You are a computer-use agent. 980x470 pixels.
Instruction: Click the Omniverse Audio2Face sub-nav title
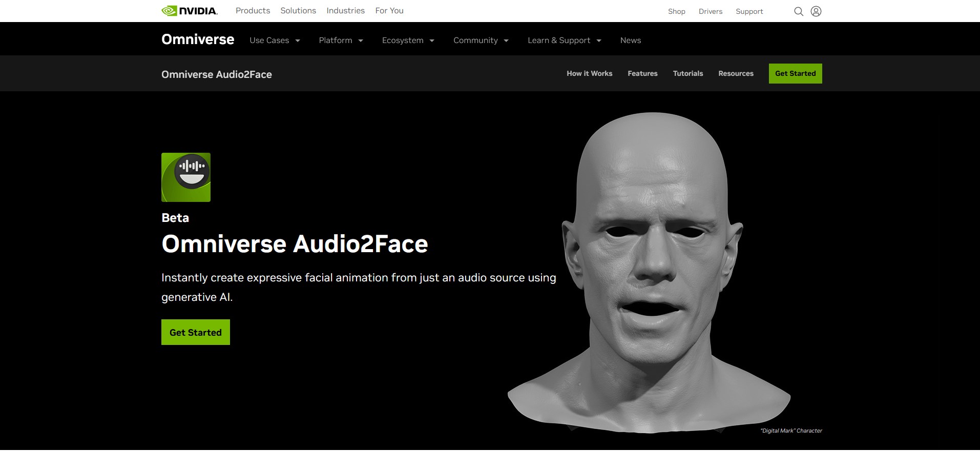tap(217, 74)
